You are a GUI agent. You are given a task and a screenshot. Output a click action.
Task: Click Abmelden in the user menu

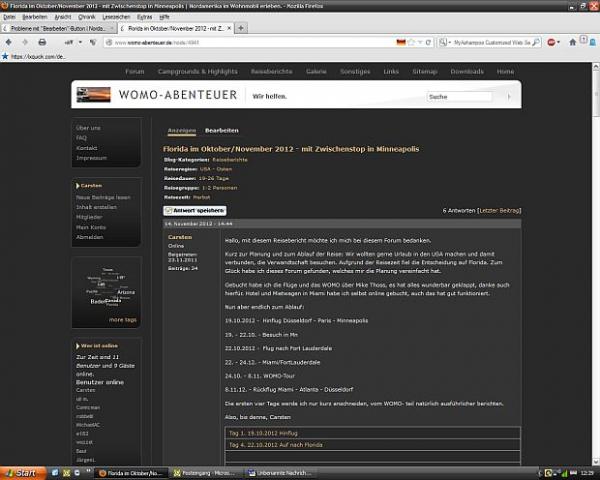90,237
